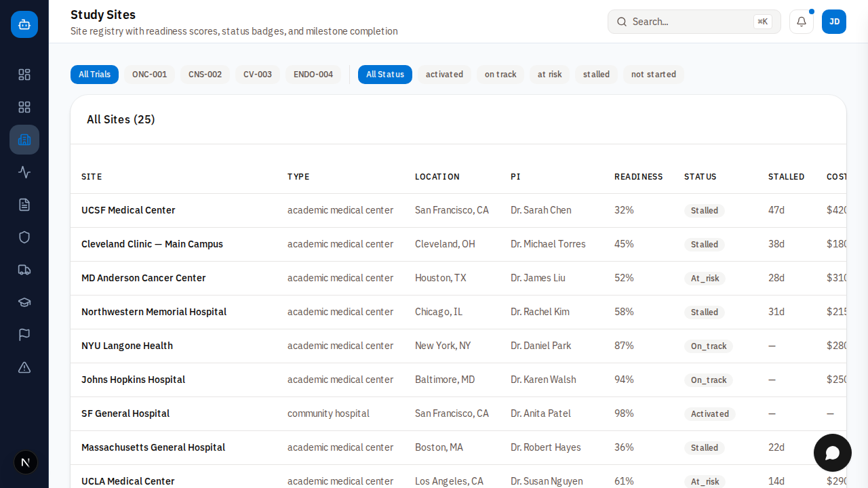
Task: Open Massachusetts General Hospital row
Action: 458,448
